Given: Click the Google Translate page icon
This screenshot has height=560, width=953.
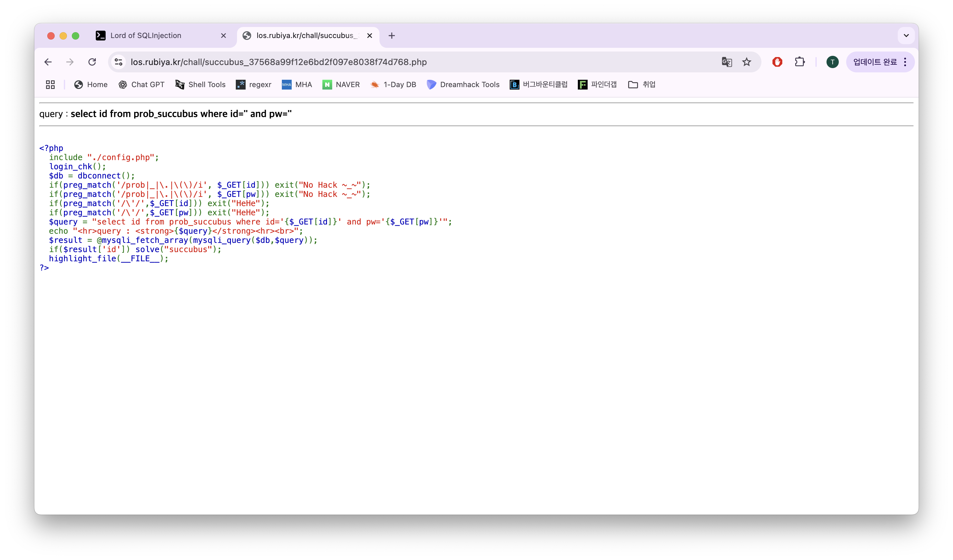Looking at the screenshot, I should (726, 62).
